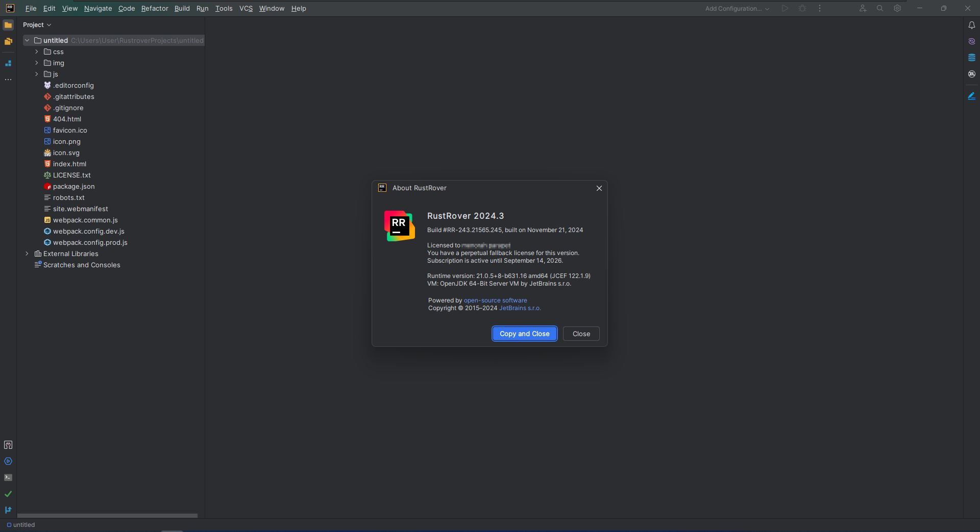Click 'RustRover 2024.3' title text in dialog
Image resolution: width=980 pixels, height=532 pixels.
[465, 216]
